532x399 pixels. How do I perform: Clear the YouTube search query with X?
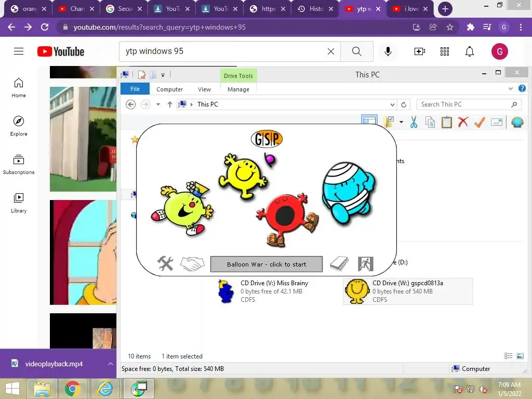pyautogui.click(x=331, y=51)
